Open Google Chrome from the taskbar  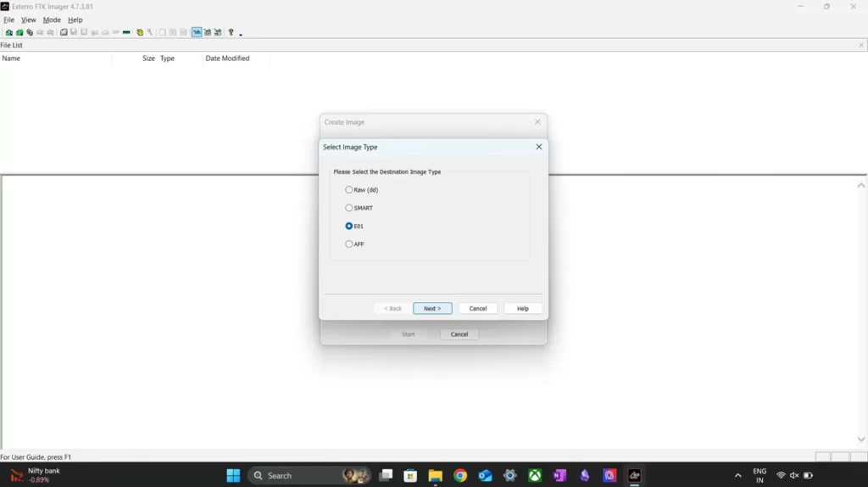pos(460,476)
